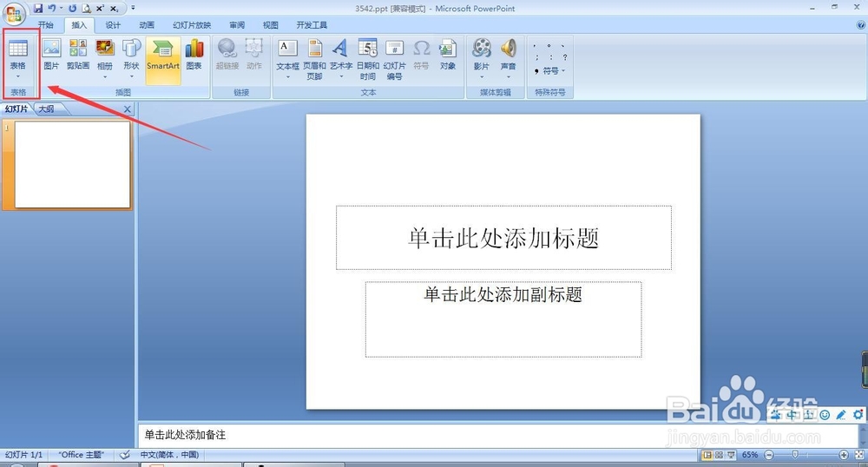This screenshot has width=868, height=467.
Task: Select slide 1 thumbnail
Action: pos(73,165)
